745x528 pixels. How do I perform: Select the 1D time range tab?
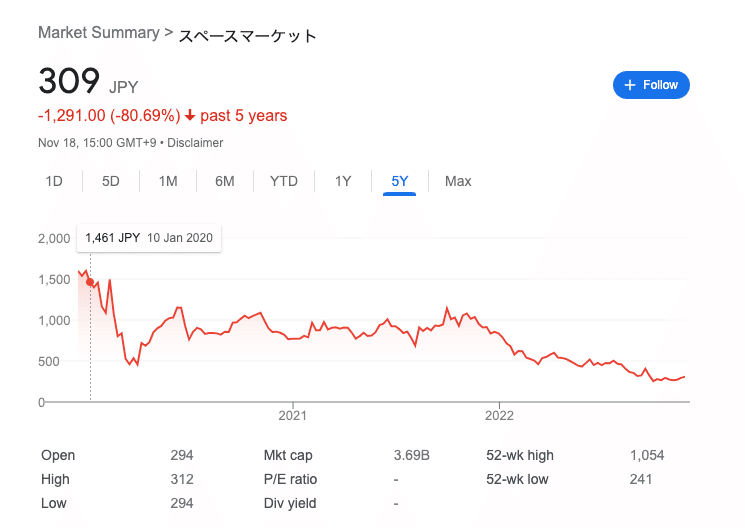[x=54, y=181]
